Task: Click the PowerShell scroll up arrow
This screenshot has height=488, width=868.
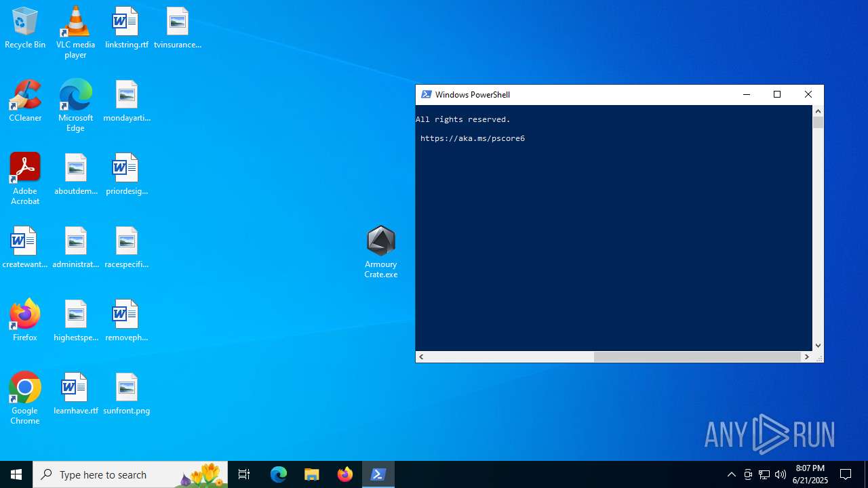Action: [x=818, y=111]
